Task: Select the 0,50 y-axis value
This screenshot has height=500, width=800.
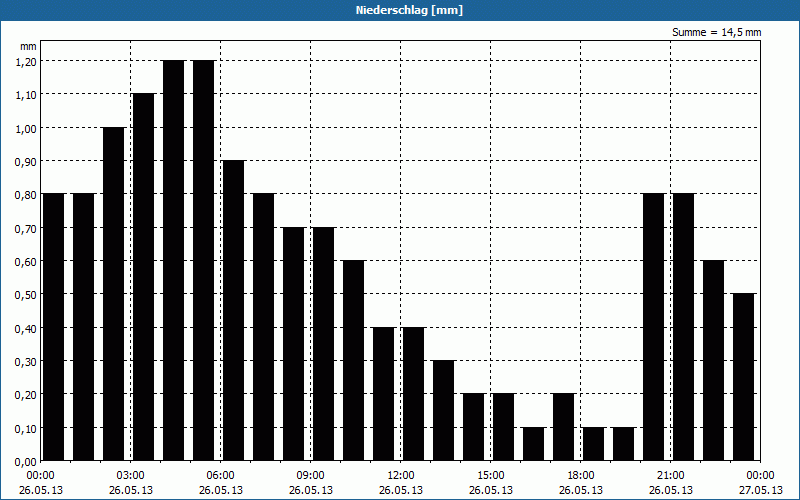Action: [26, 295]
